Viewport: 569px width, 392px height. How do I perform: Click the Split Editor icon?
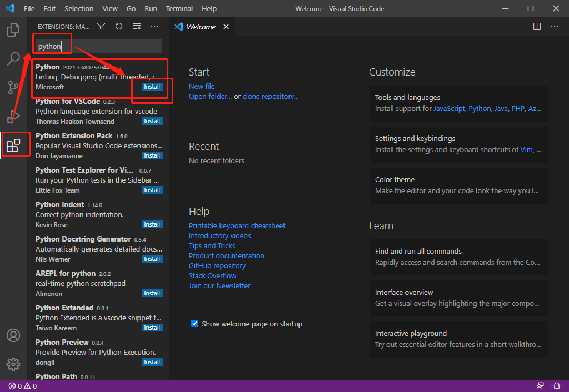tap(536, 26)
